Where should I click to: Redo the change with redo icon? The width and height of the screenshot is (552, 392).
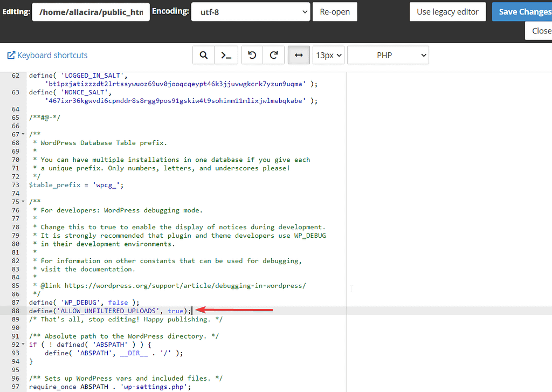[273, 54]
